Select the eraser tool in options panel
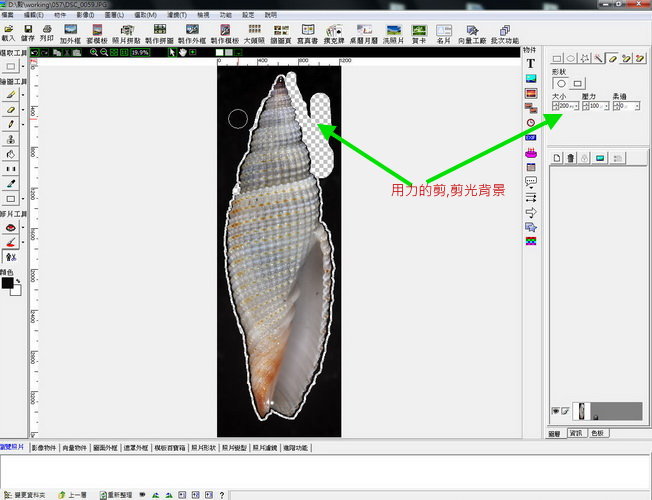Viewport: 652px width, 500px height. pyautogui.click(x=612, y=58)
